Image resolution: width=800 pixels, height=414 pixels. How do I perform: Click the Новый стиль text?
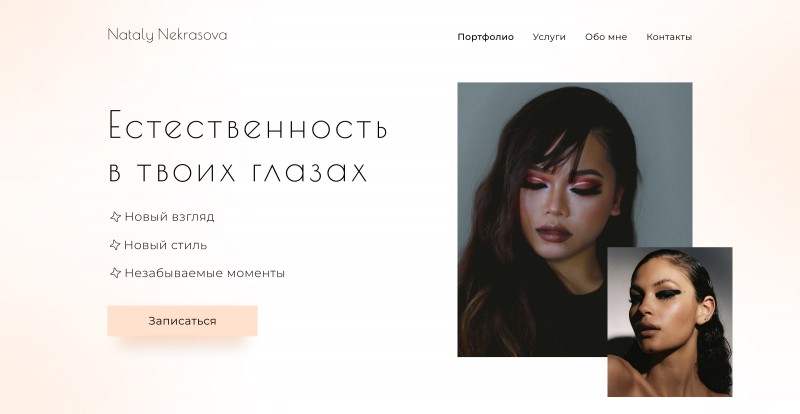pyautogui.click(x=166, y=245)
